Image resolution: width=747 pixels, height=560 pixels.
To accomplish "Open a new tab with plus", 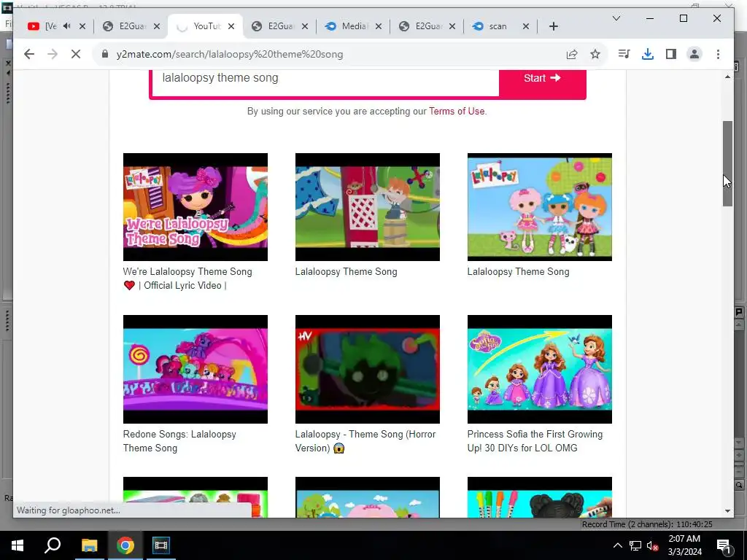I will 553,27.
